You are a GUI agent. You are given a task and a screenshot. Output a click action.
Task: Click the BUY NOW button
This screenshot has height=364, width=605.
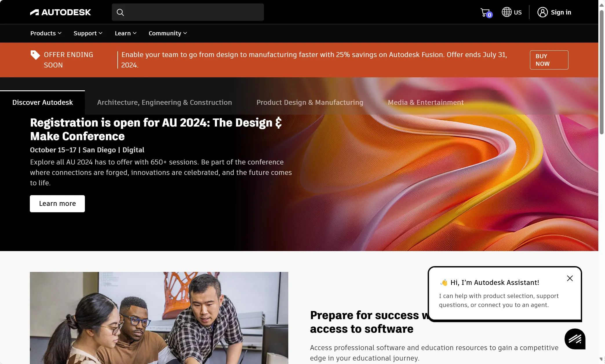[549, 60]
